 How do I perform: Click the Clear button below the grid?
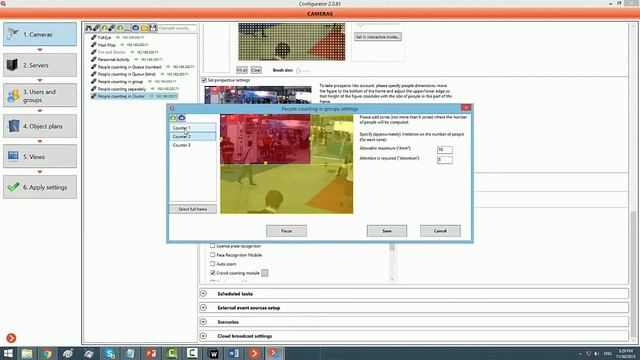256,70
